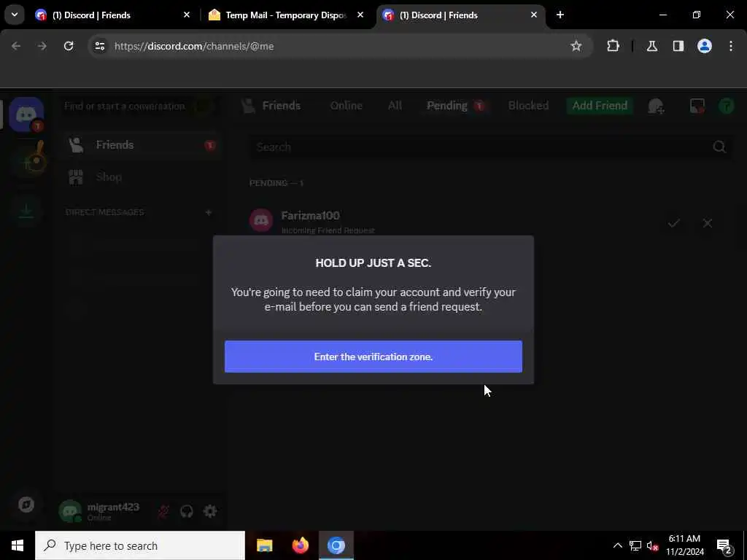Click the magnifier icon in friends search
The image size is (747, 560).
719,147
